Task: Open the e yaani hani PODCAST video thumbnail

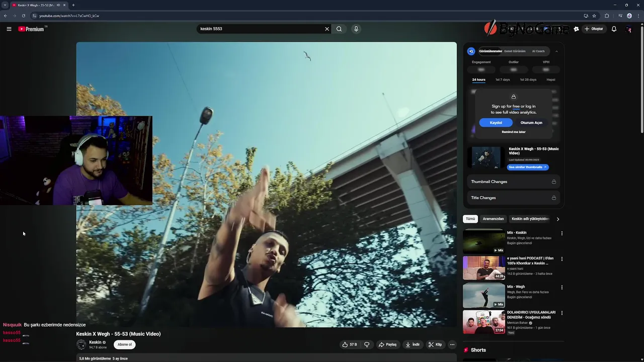Action: (484, 268)
